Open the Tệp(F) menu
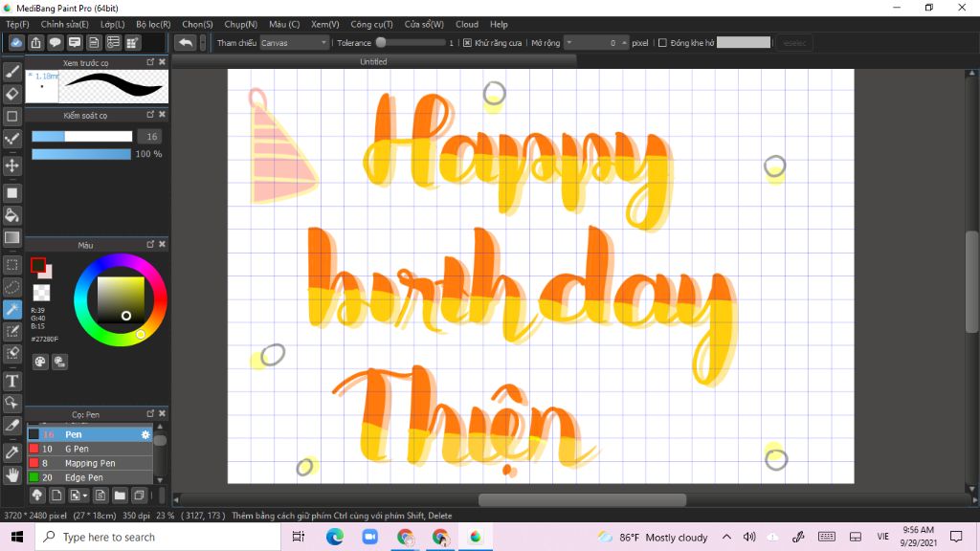 [17, 24]
